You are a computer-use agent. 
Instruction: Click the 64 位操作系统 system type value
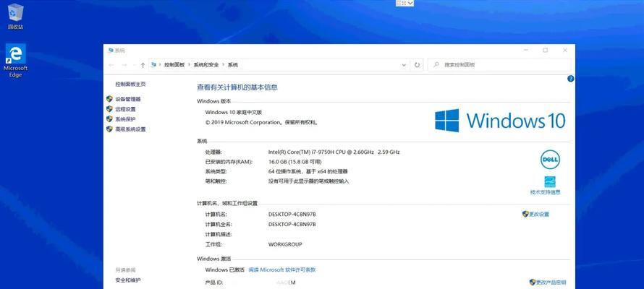point(308,172)
